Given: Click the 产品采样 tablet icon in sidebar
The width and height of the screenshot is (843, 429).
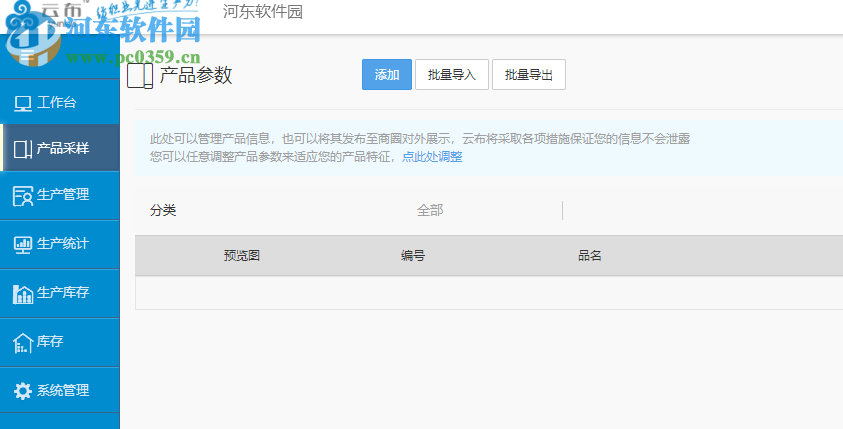Looking at the screenshot, I should coord(23,149).
